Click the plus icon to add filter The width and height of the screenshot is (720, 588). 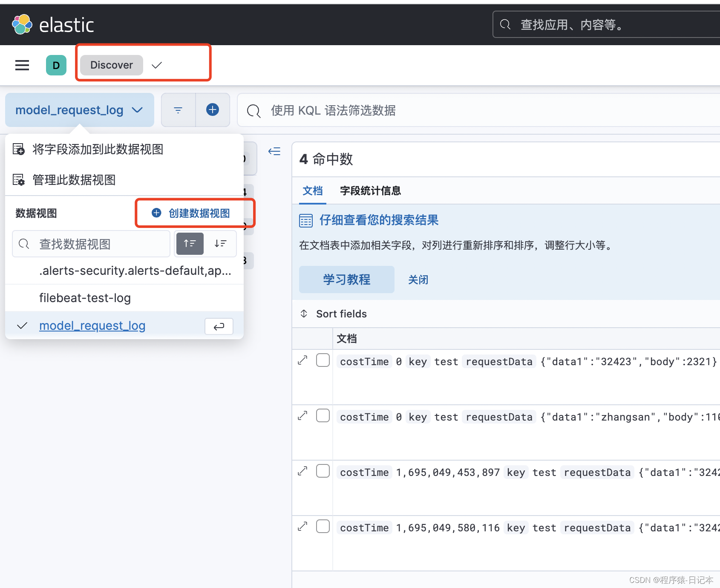[213, 110]
